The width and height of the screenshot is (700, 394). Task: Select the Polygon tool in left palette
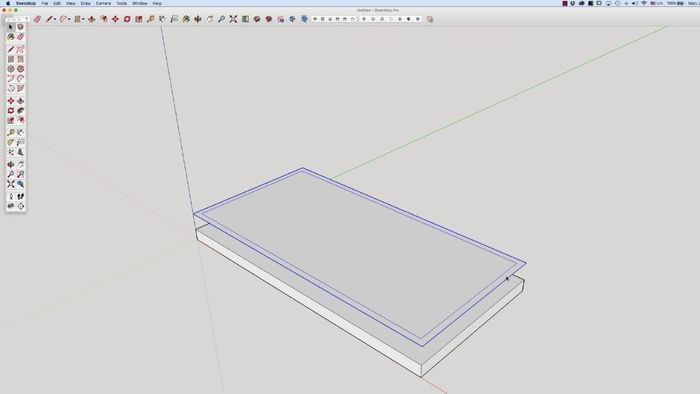21,69
